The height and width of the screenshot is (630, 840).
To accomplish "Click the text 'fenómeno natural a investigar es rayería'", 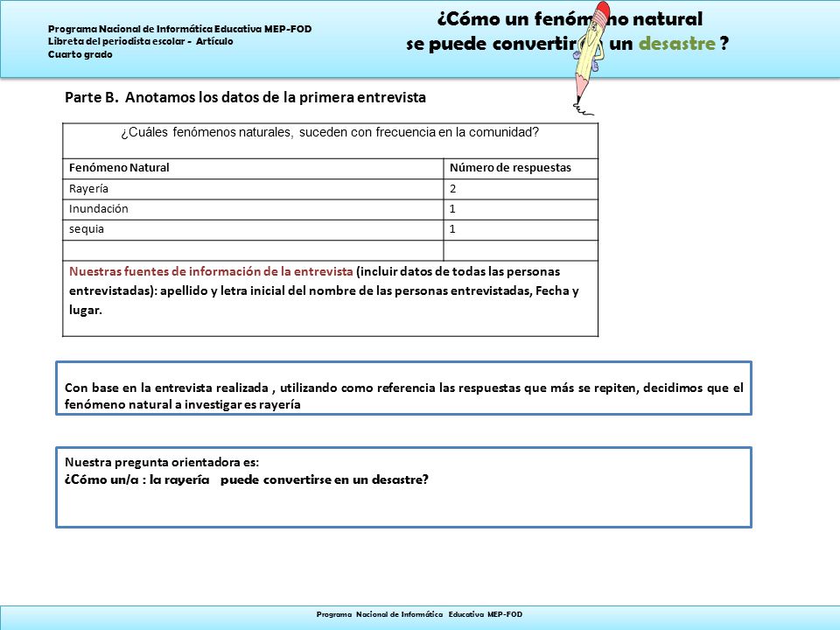I will pyautogui.click(x=182, y=404).
